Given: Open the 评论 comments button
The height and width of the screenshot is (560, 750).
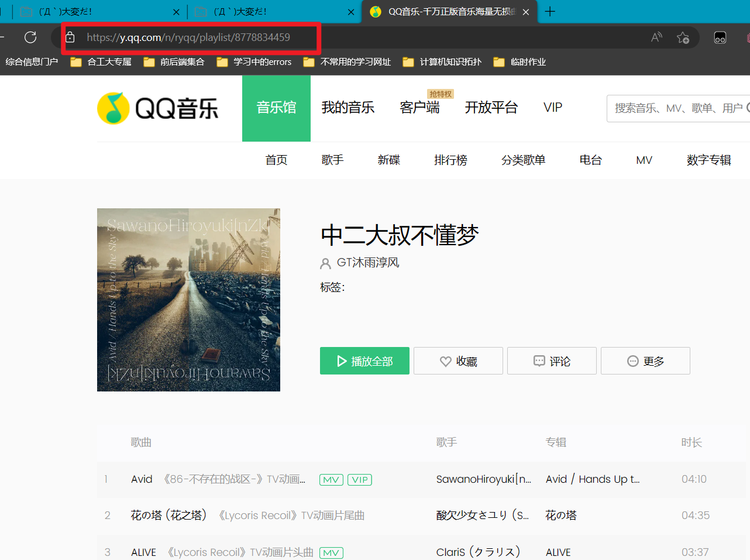Looking at the screenshot, I should pos(552,361).
